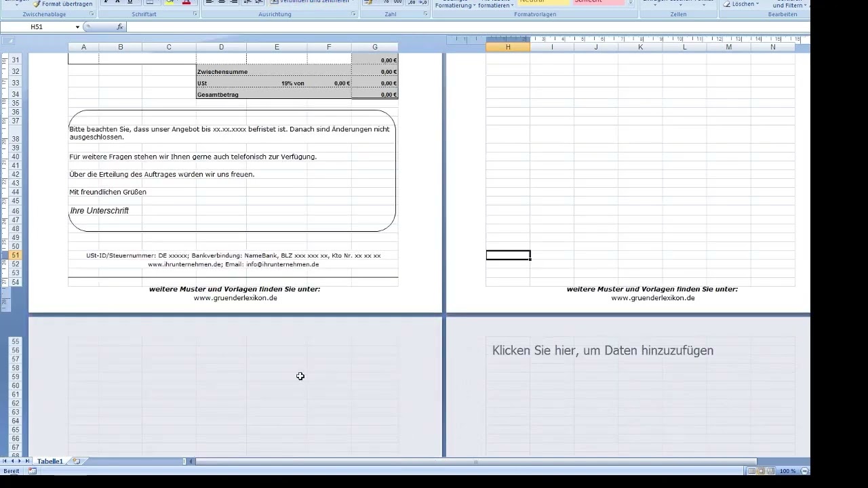The image size is (868, 488).
Task: Click the Name Box showing H51
Action: [37, 27]
